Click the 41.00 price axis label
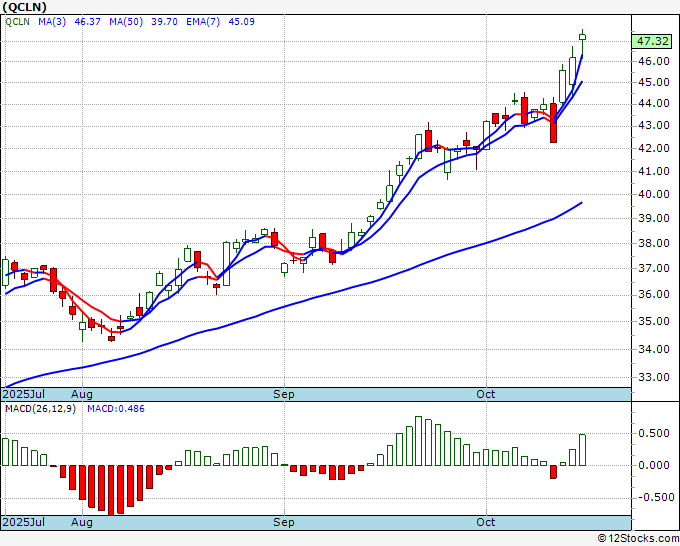Screen dimensions: 680x546 tap(654, 171)
